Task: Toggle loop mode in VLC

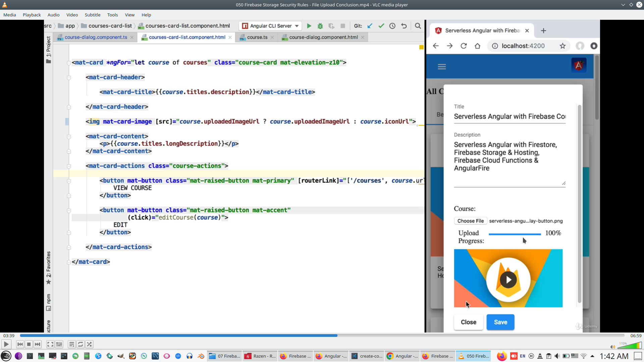Action: click(x=80, y=344)
